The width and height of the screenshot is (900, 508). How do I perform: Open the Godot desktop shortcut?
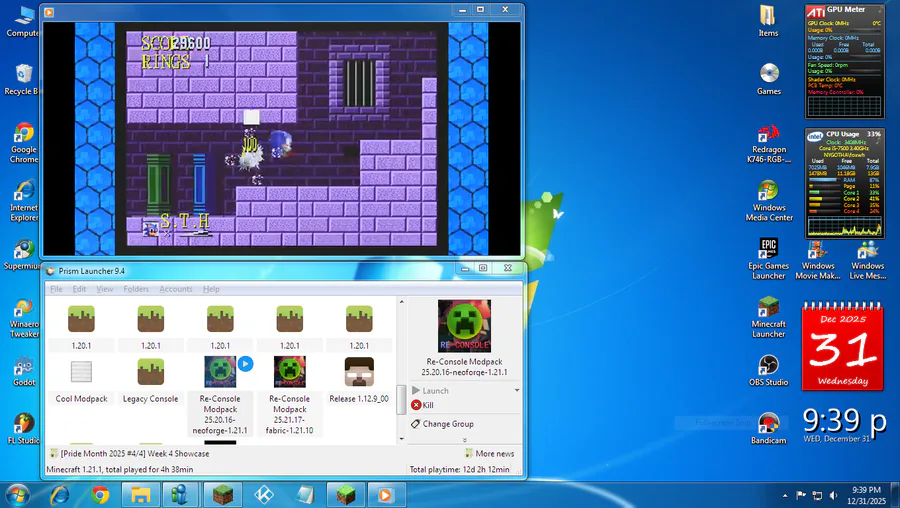tap(24, 371)
